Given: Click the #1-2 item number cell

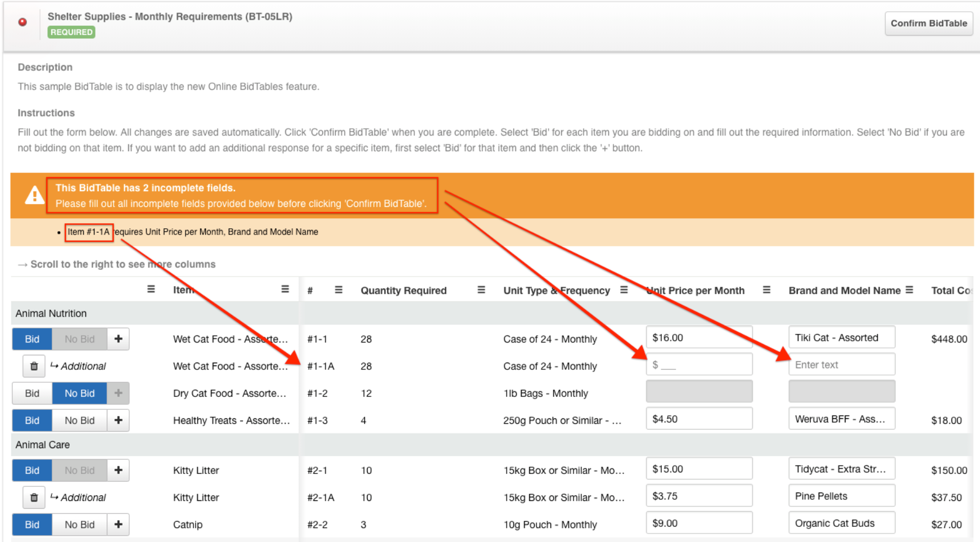Looking at the screenshot, I should coord(317,394).
